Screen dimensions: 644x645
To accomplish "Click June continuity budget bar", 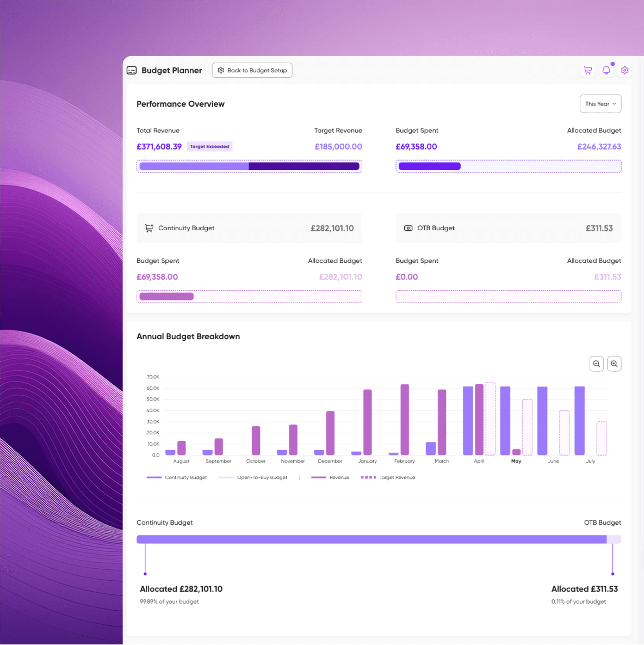I will coord(542,421).
